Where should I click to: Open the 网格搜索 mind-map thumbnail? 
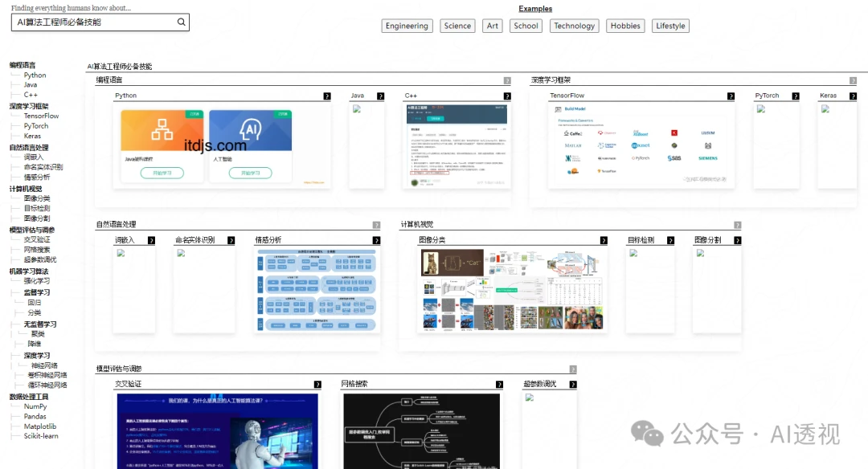[x=421, y=431]
